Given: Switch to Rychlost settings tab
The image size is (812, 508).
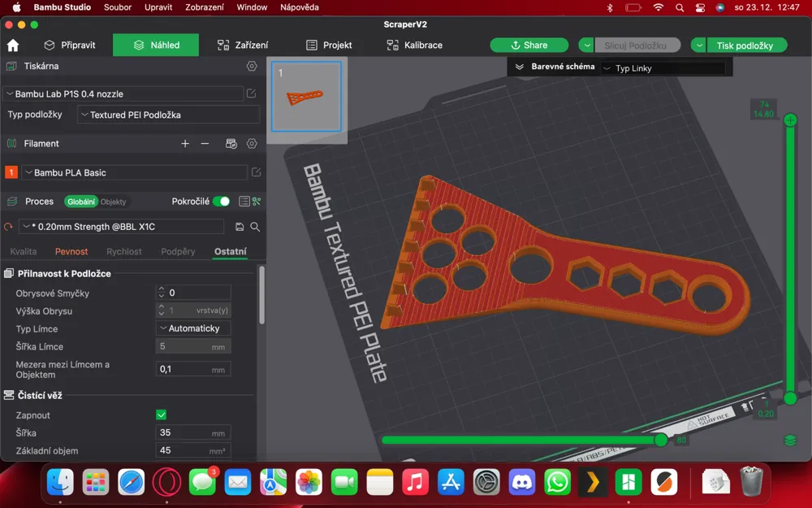Looking at the screenshot, I should (x=123, y=251).
